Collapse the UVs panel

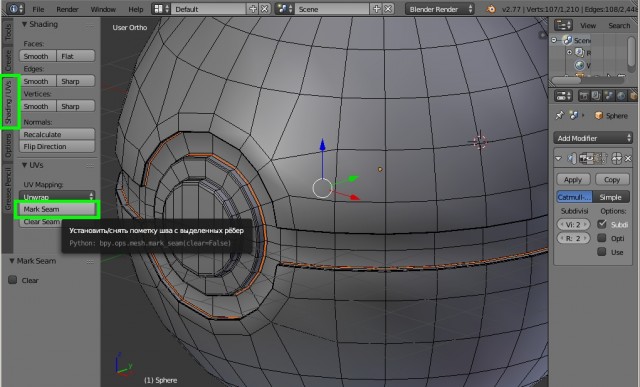24,165
